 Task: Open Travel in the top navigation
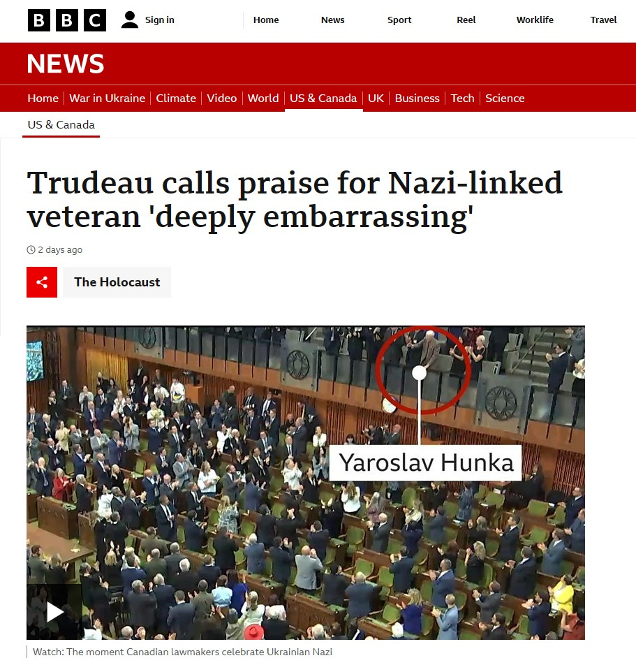[x=603, y=20]
